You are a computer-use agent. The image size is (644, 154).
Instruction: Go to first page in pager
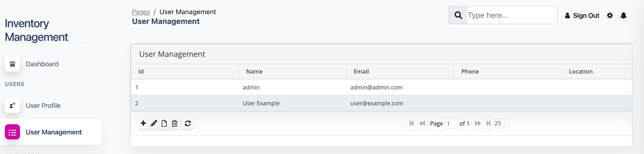click(x=411, y=124)
